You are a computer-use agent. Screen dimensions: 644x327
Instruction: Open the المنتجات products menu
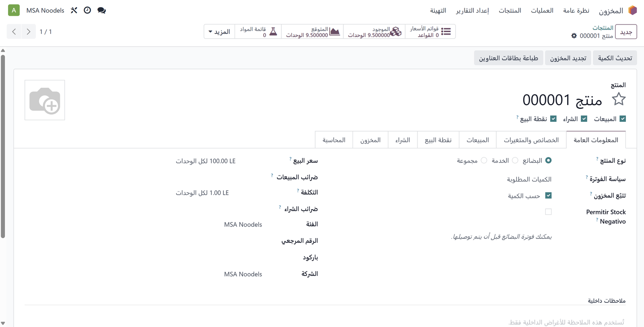point(510,10)
